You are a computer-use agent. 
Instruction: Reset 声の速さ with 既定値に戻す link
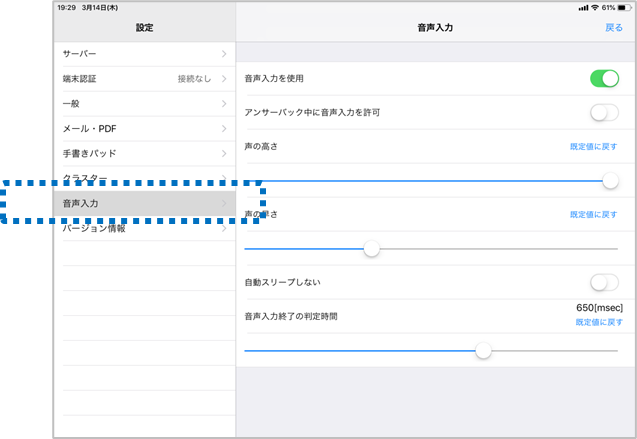pos(593,214)
